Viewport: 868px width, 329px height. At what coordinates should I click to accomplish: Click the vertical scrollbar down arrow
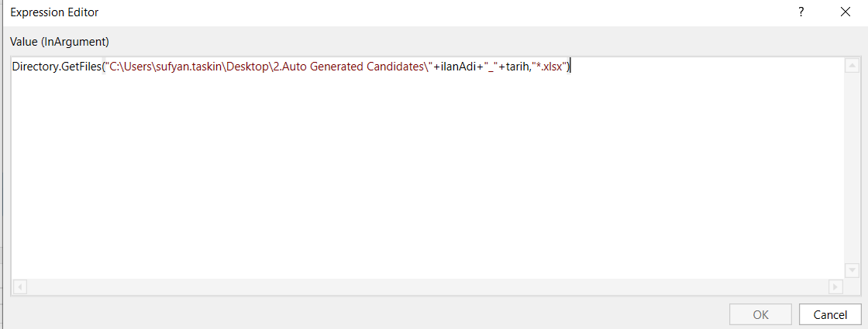pyautogui.click(x=852, y=270)
